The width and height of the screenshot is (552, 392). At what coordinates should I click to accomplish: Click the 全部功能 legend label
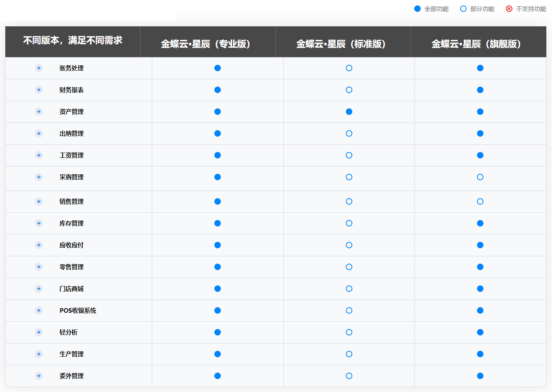pos(437,9)
